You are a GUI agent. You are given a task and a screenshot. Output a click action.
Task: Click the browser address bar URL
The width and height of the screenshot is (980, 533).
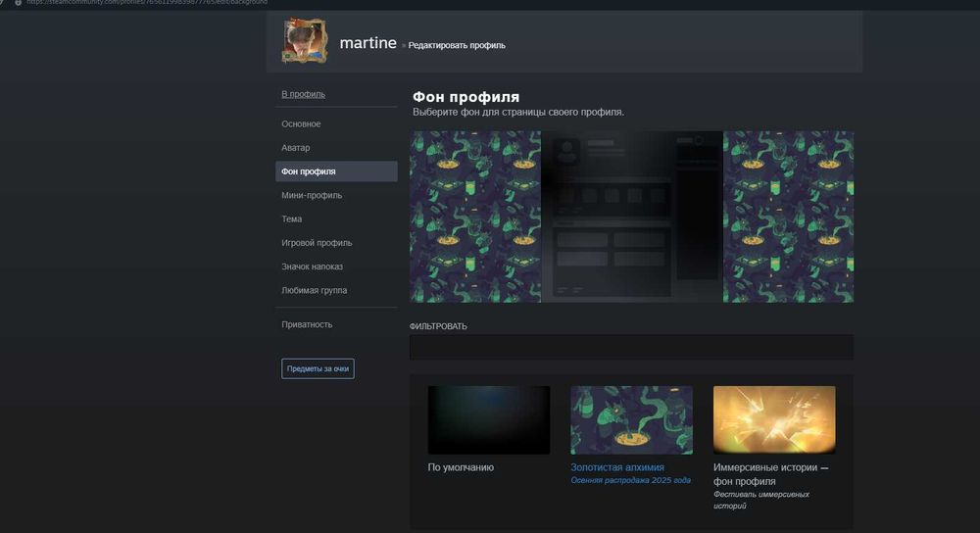(x=147, y=3)
